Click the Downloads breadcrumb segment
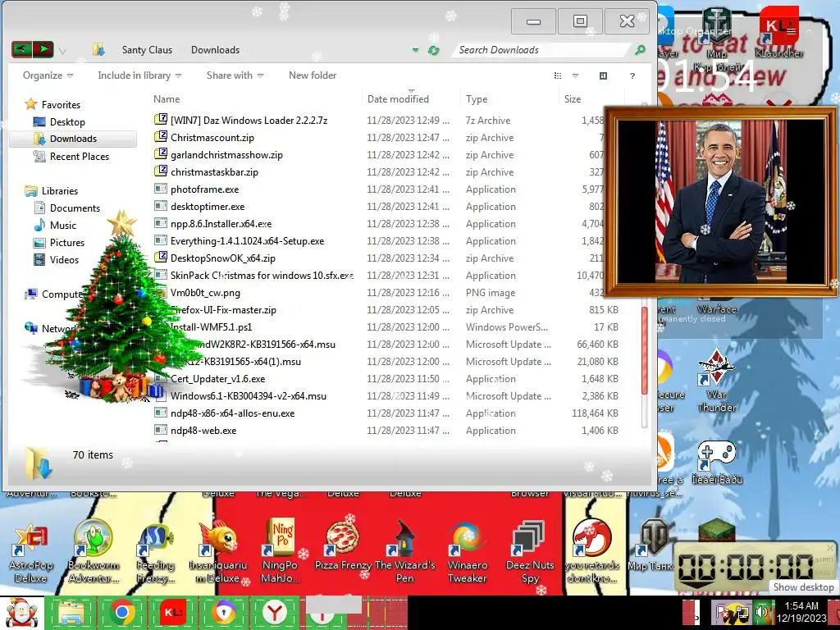Viewport: 840px width, 630px height. [x=215, y=50]
